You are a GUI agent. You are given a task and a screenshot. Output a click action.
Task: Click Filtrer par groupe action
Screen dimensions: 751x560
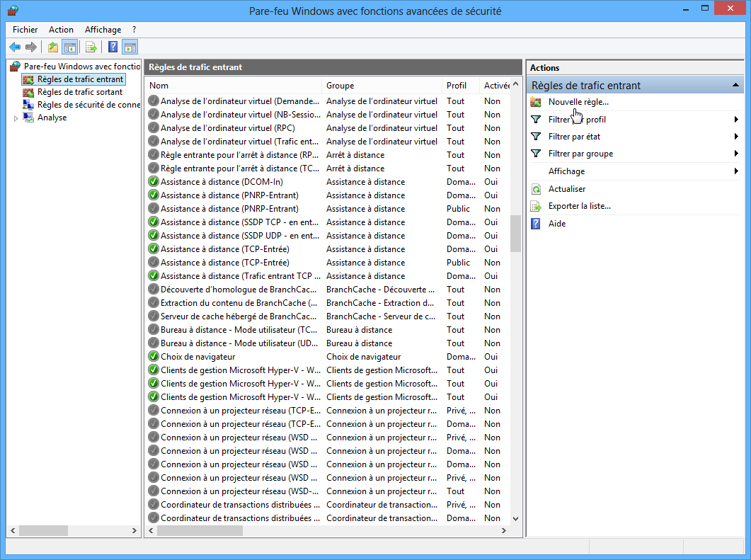pyautogui.click(x=580, y=154)
